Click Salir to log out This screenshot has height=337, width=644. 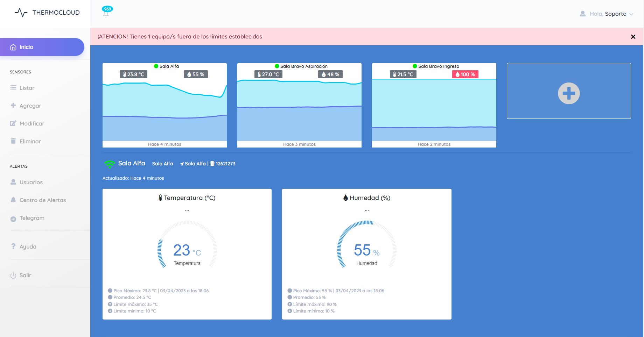pos(25,275)
